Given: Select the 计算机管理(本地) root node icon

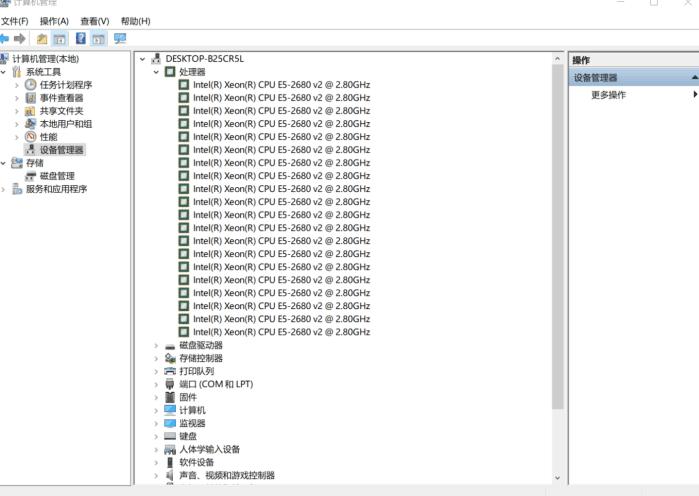Looking at the screenshot, I should pos(4,58).
